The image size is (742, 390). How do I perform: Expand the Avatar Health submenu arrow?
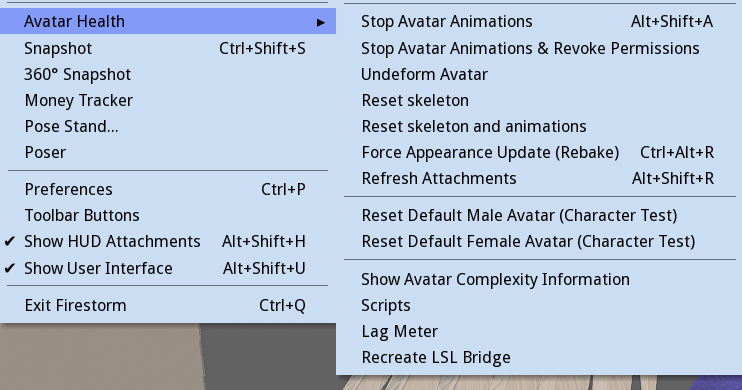[321, 22]
